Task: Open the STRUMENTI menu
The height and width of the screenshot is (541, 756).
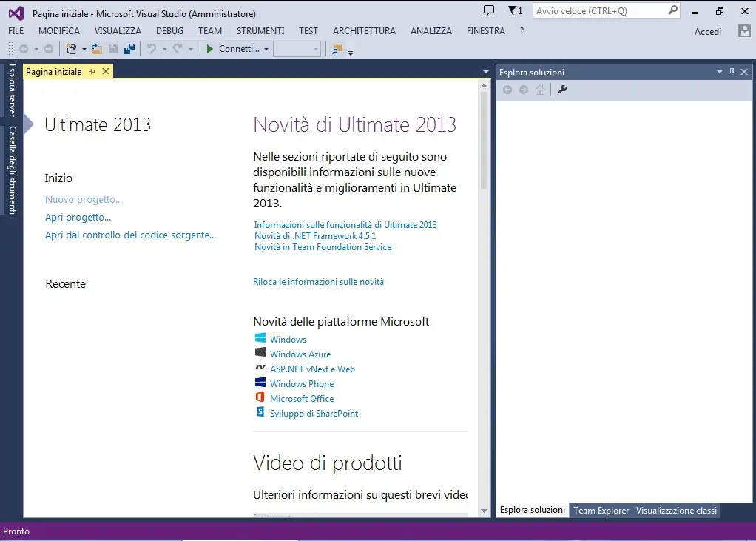Action: click(x=260, y=31)
